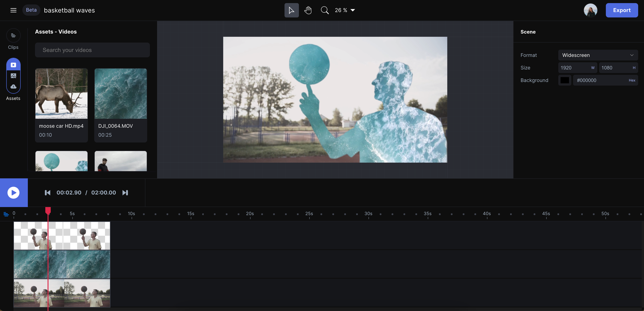Toggle the timeline tracks list icon
Screen dimensions: 644x311
pos(6,214)
